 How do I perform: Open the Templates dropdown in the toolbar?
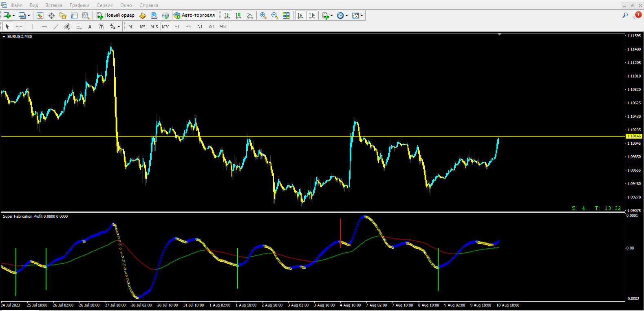point(362,16)
